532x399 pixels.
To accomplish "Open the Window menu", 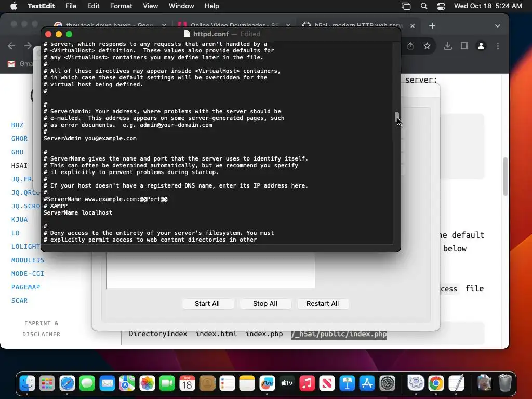I will pyautogui.click(x=181, y=6).
